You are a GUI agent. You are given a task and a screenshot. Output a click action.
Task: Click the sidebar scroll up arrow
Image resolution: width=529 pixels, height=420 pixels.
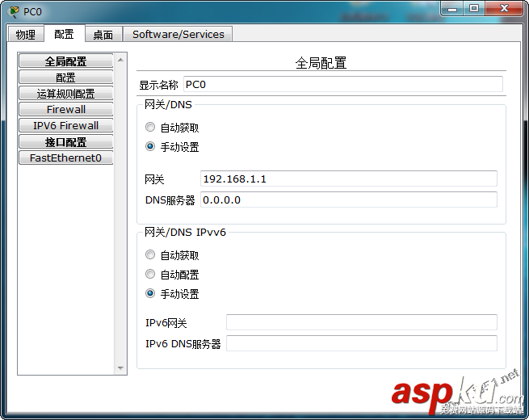pos(120,60)
